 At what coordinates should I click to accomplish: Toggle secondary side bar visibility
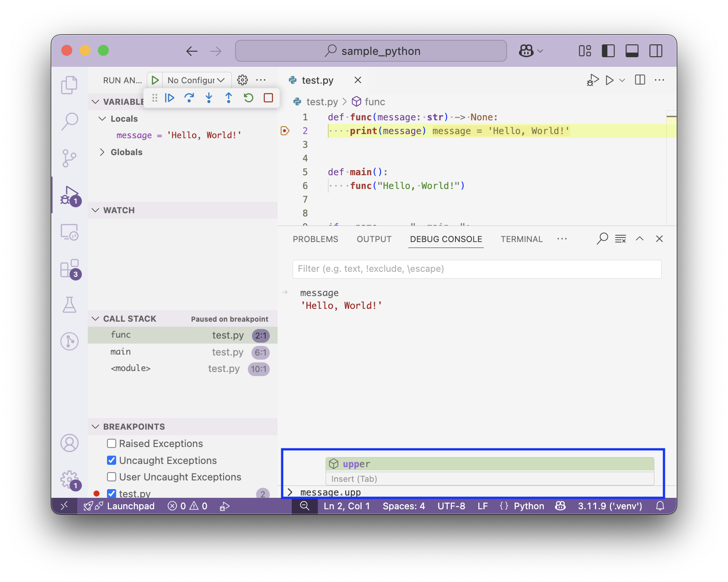656,51
